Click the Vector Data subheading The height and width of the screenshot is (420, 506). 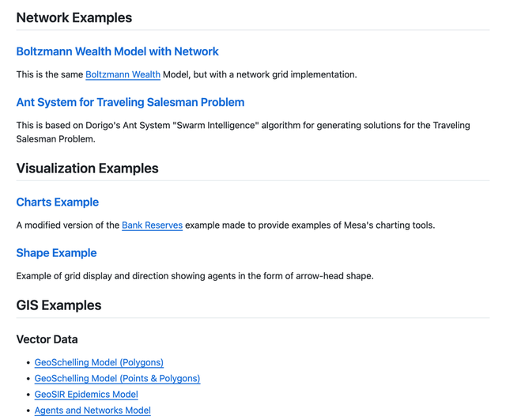(x=47, y=339)
